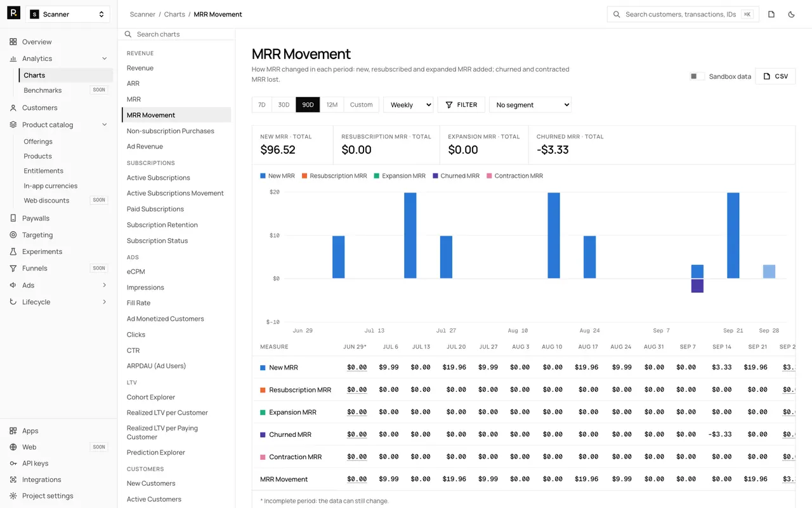Toggle dark mode moon icon
812x508 pixels.
791,14
